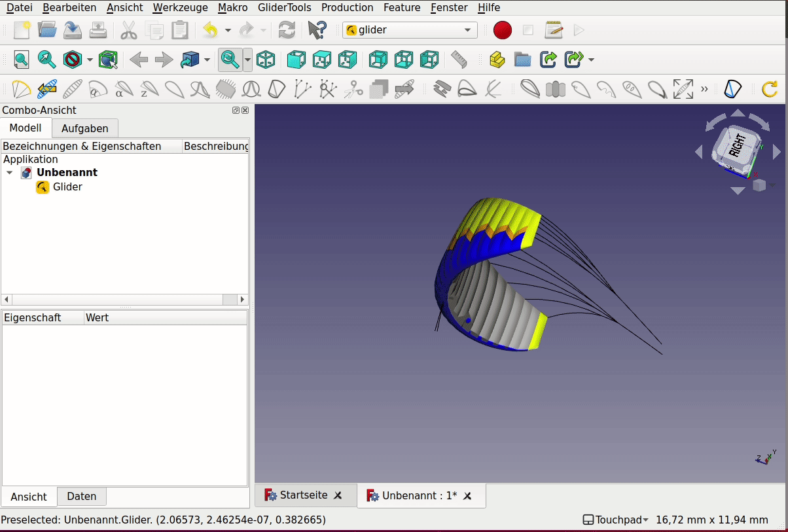Click the measure distance ruler icon
Viewport: 788px width, 532px height.
pos(459,60)
